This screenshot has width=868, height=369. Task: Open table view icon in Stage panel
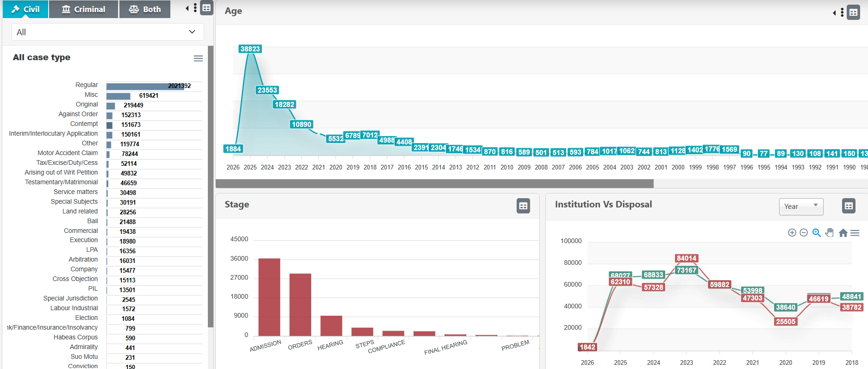point(523,206)
